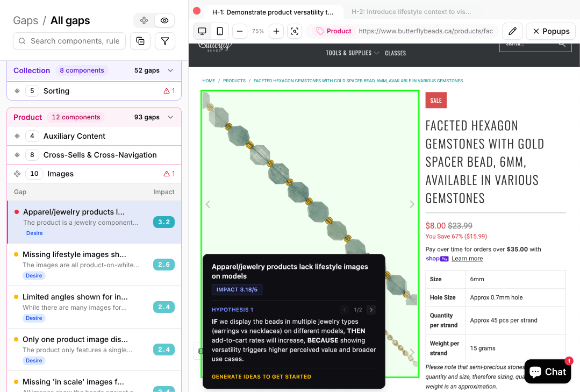Close Popups with the Popups button

coord(551,31)
